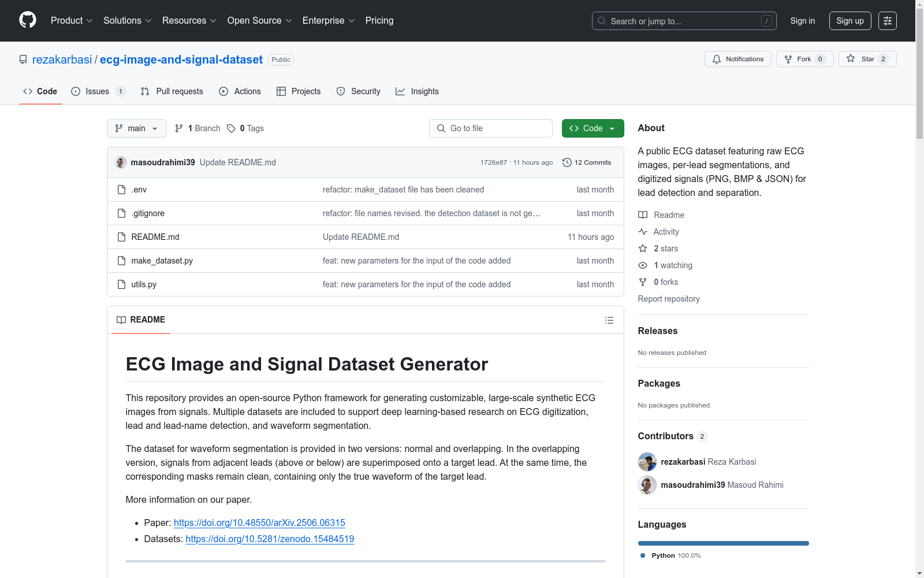This screenshot has height=578, width=924.
Task: Open the Releases heading link
Action: click(658, 331)
